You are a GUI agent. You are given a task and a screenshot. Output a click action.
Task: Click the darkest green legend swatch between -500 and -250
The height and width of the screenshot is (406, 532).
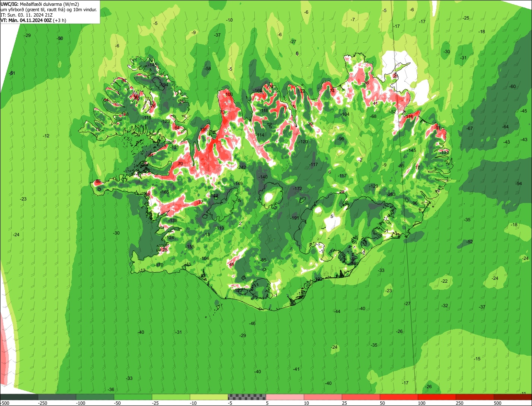coord(19,397)
